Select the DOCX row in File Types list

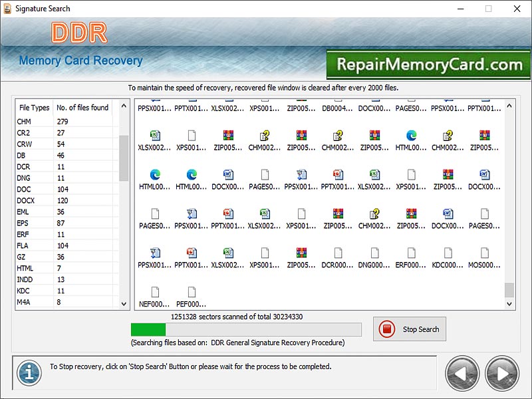(x=33, y=200)
